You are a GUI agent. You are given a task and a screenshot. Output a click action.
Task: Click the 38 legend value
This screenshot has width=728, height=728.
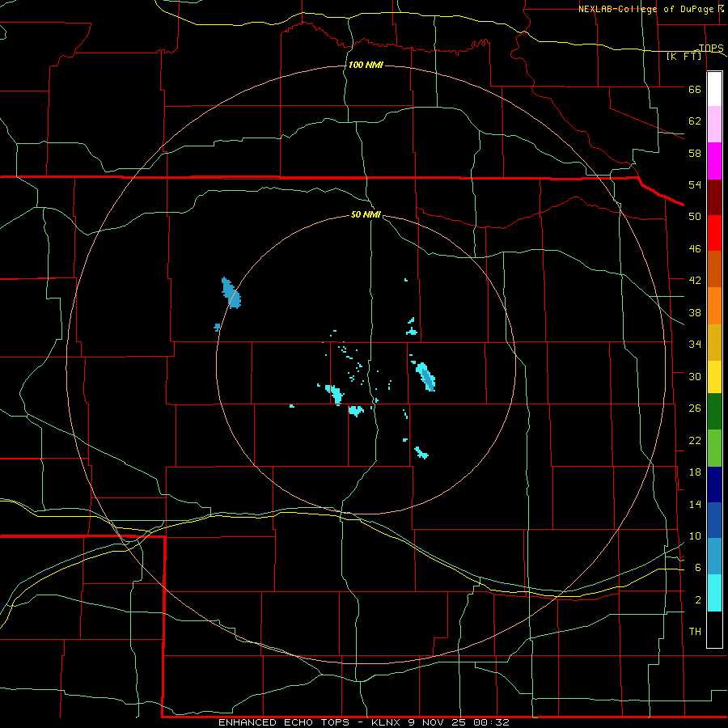[x=695, y=313]
